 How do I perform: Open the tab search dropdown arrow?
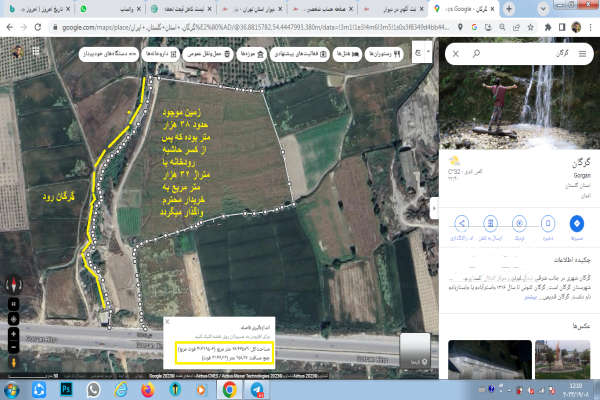point(542,9)
